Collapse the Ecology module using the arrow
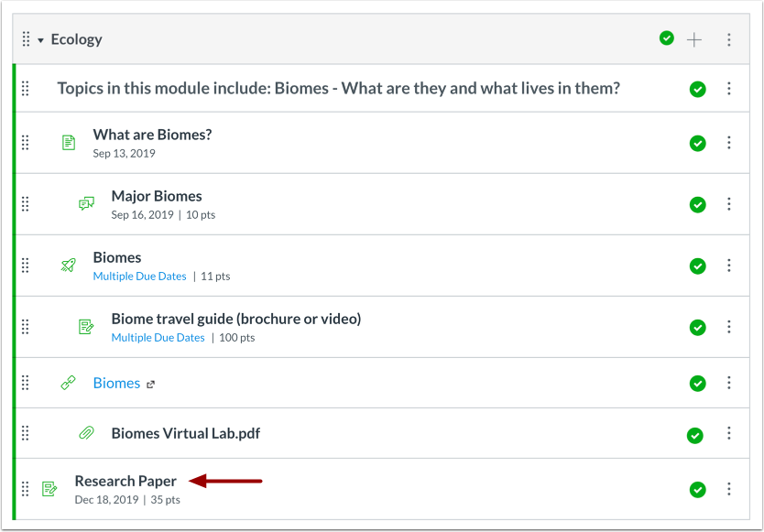 [41, 40]
